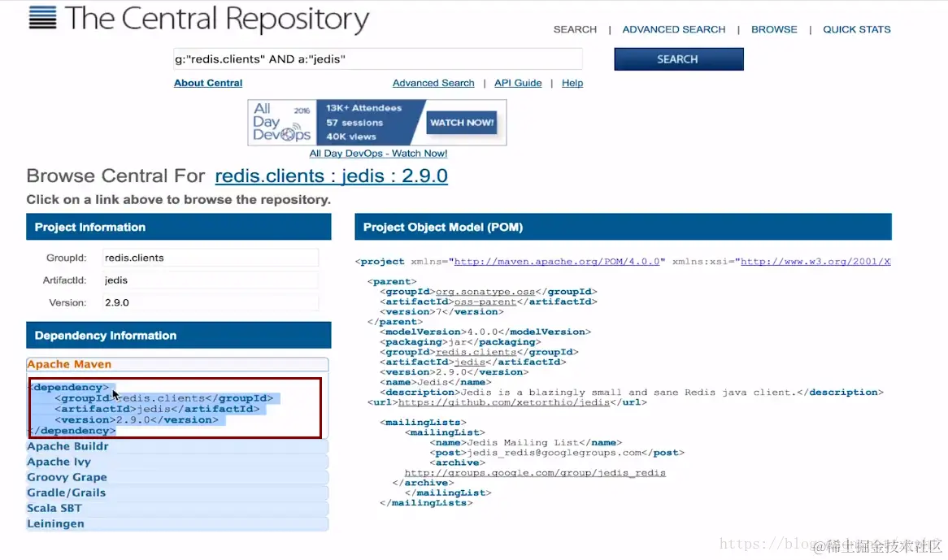Select the Version field 2.9.0

point(210,302)
